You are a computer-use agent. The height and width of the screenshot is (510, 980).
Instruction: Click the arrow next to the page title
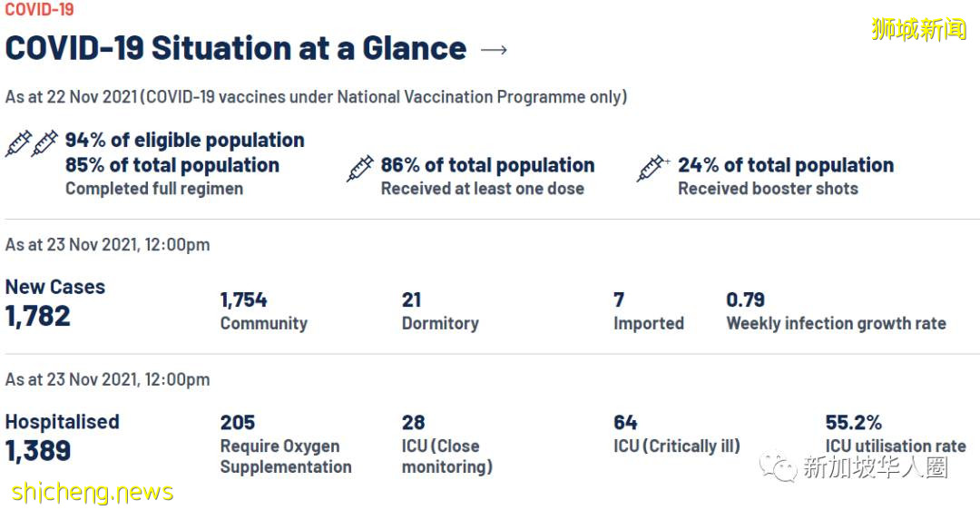pos(495,50)
